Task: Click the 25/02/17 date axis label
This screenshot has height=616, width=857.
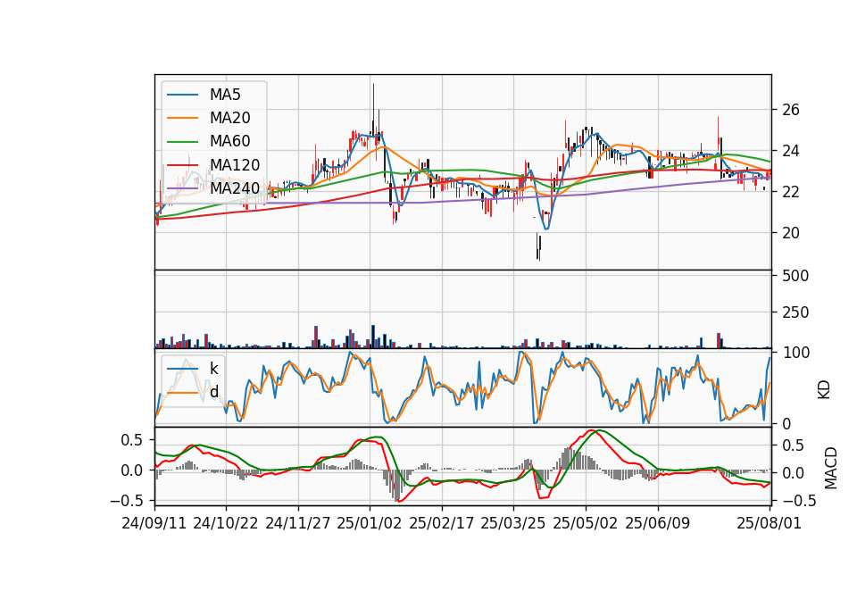Action: coord(442,523)
